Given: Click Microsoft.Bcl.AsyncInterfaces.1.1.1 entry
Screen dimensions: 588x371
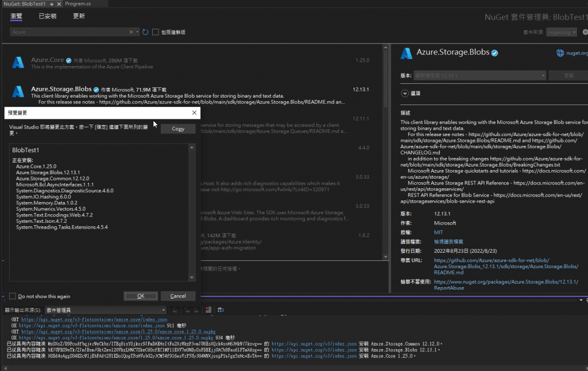Looking at the screenshot, I should (x=55, y=184).
